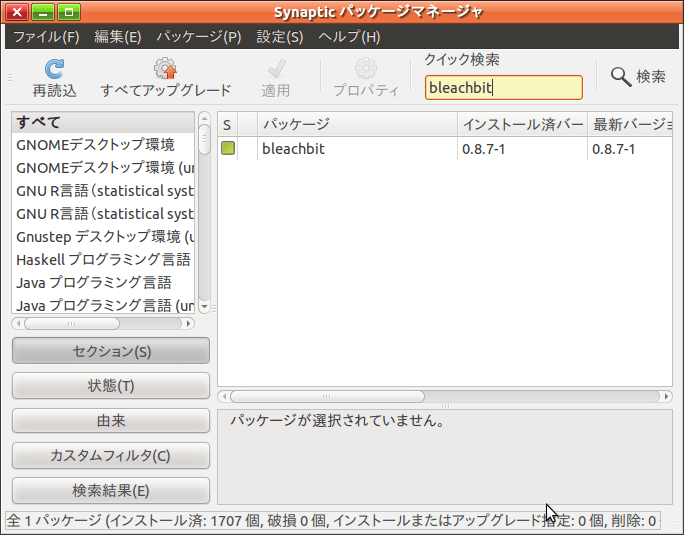This screenshot has height=535, width=684.
Task: Select GNOMEデスクトップ環境 in the section list
Action: 95,145
